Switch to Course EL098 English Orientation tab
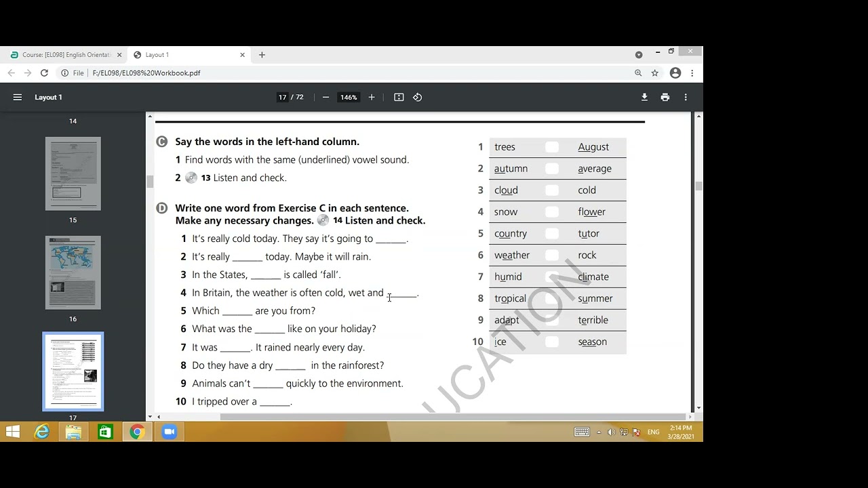This screenshot has width=868, height=488. point(66,55)
